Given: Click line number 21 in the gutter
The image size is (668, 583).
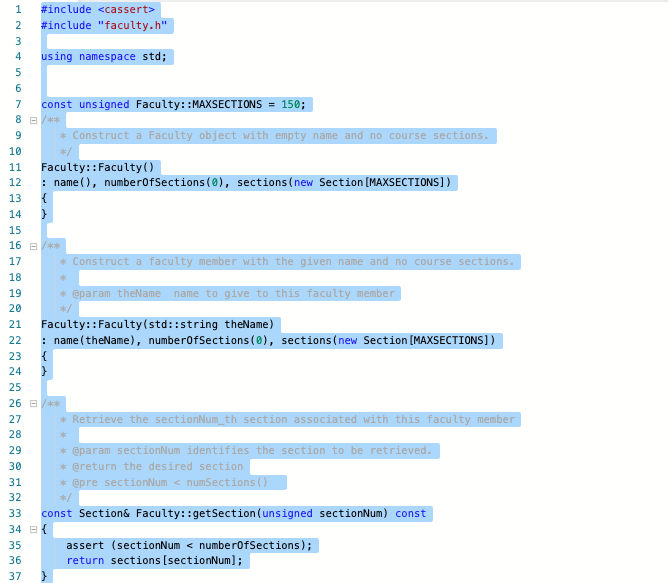Looking at the screenshot, I should pos(15,325).
